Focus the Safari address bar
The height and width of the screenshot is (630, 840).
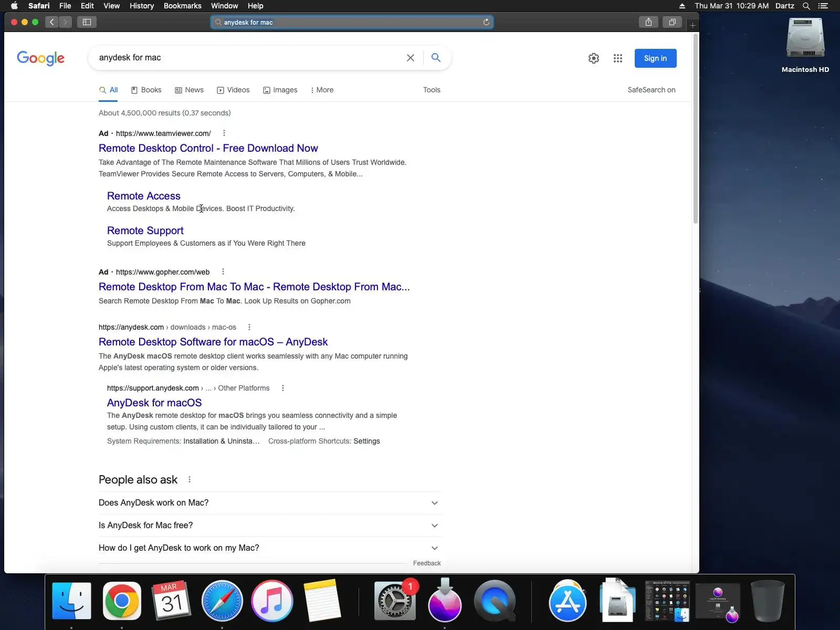point(352,22)
